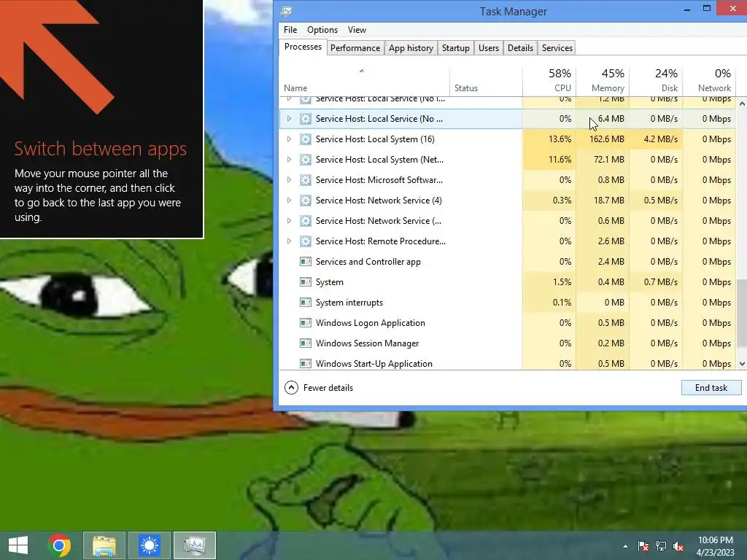Click the process list scrollbar thumb

(x=742, y=314)
